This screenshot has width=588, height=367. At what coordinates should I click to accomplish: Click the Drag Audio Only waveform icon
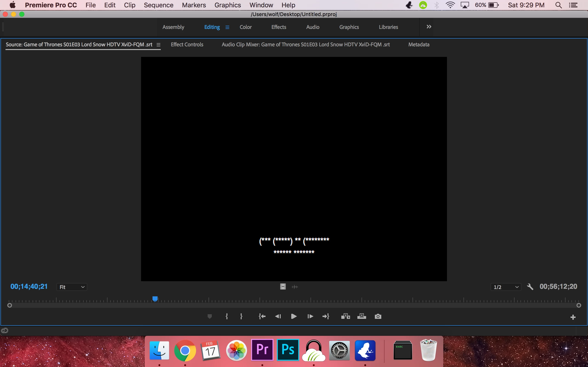[x=295, y=287]
